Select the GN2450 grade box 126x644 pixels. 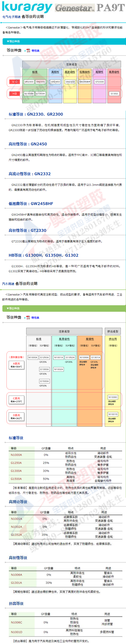pyautogui.click(x=55, y=82)
